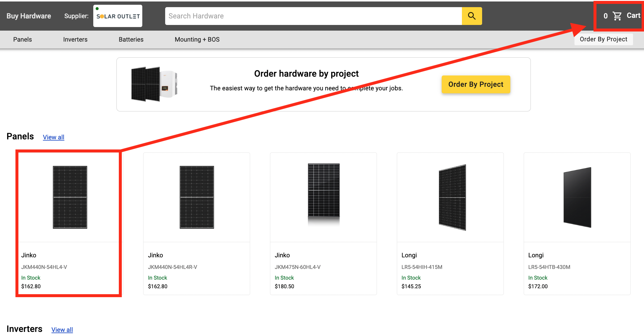Click the $145.25 price text

point(411,286)
